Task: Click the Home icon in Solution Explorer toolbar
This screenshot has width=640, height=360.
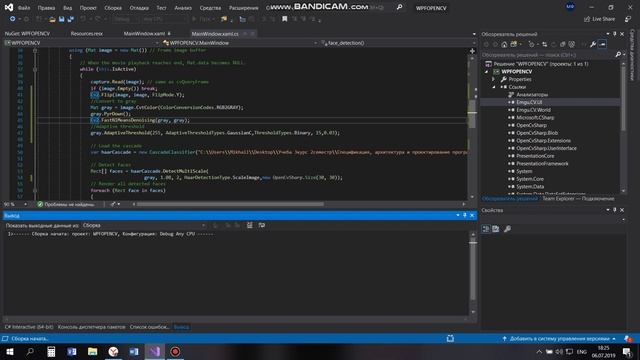Action: click(x=504, y=44)
